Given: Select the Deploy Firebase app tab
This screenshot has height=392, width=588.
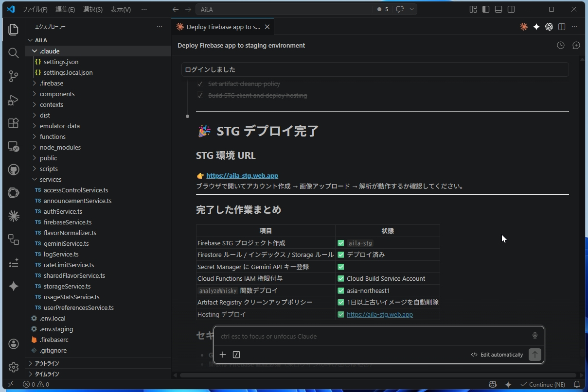Looking at the screenshot, I should (x=223, y=27).
